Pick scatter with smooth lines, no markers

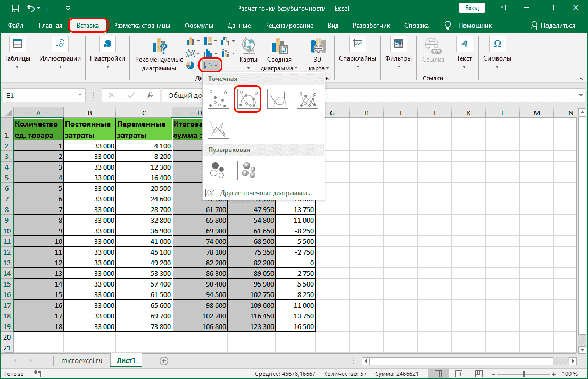click(278, 99)
